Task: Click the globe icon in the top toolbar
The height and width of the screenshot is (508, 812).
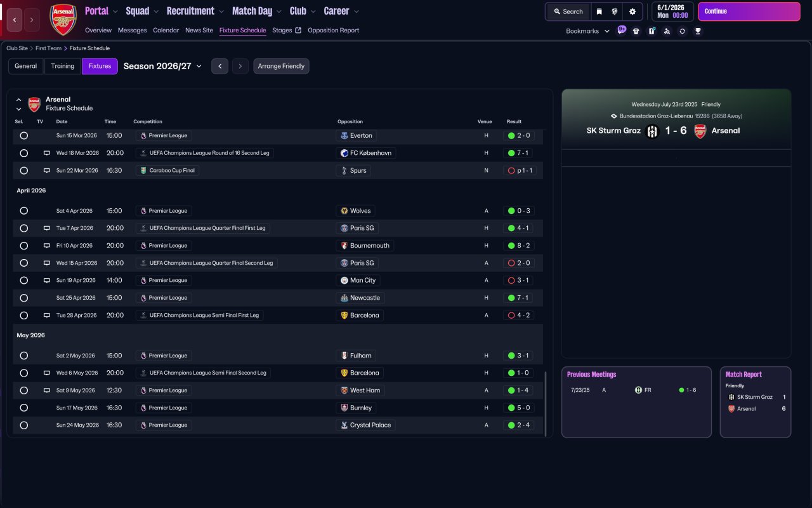Action: pyautogui.click(x=615, y=11)
